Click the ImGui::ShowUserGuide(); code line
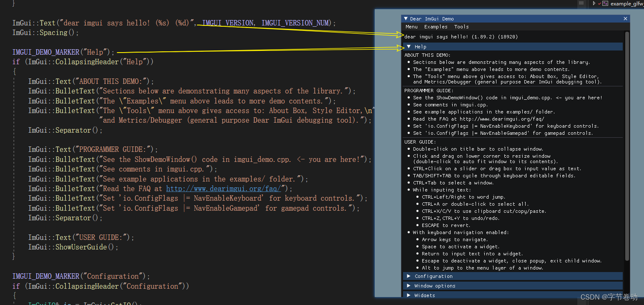Screen dimensions: 644x305 pos(73,247)
